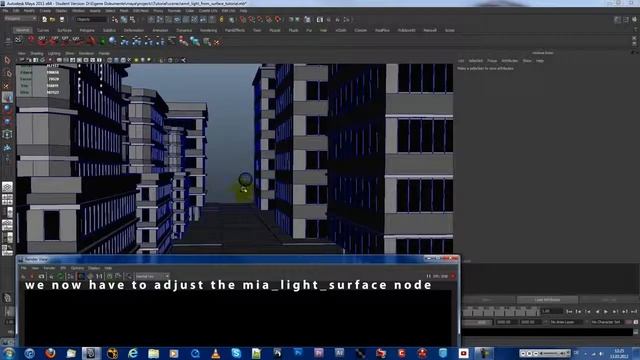Open the File menu in Maya
Screen dimensions: 640x360
point(5,11)
